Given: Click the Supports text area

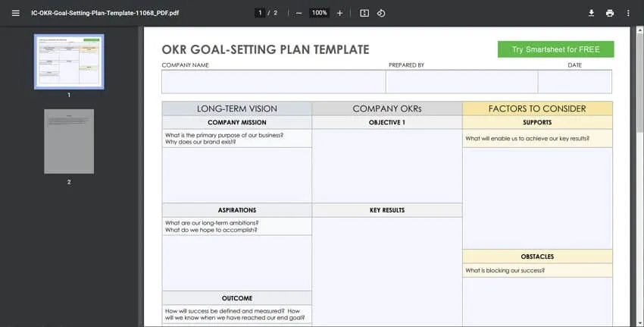Looking at the screenshot, I should (x=537, y=197).
